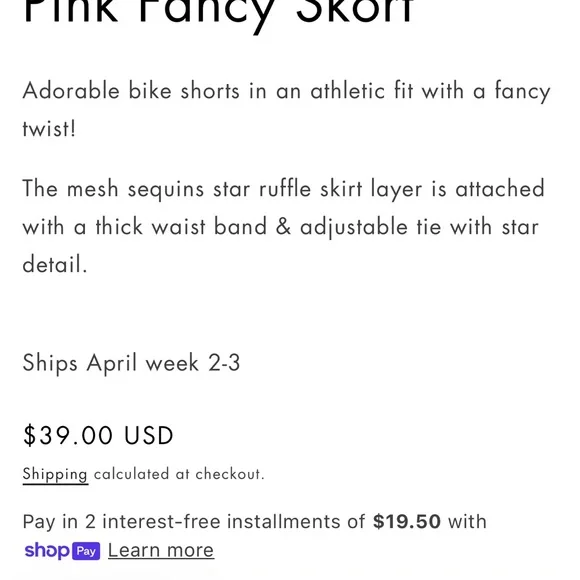Viewport: 580px width, 580px height.
Task: Click the Pink Fancy Skort product title
Action: pos(218,13)
